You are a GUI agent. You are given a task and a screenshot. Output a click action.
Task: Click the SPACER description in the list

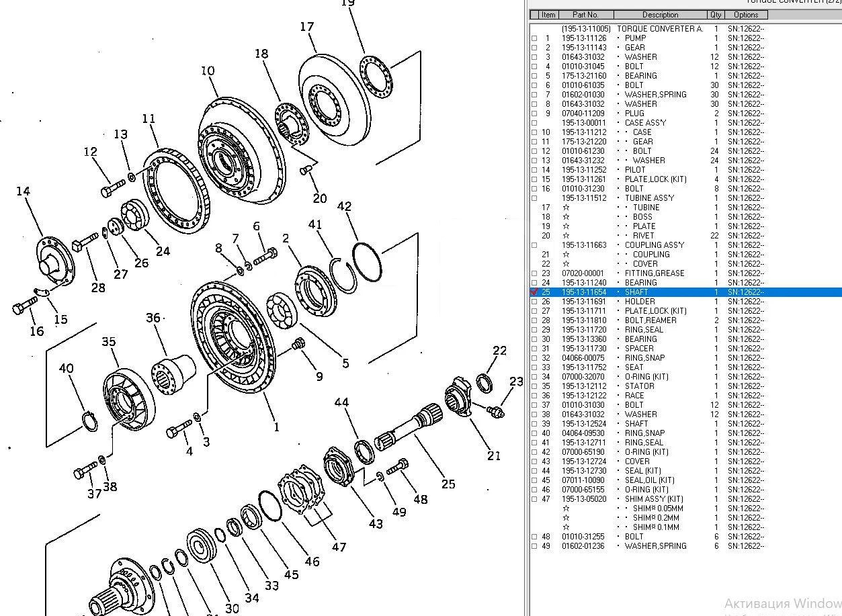pos(639,349)
